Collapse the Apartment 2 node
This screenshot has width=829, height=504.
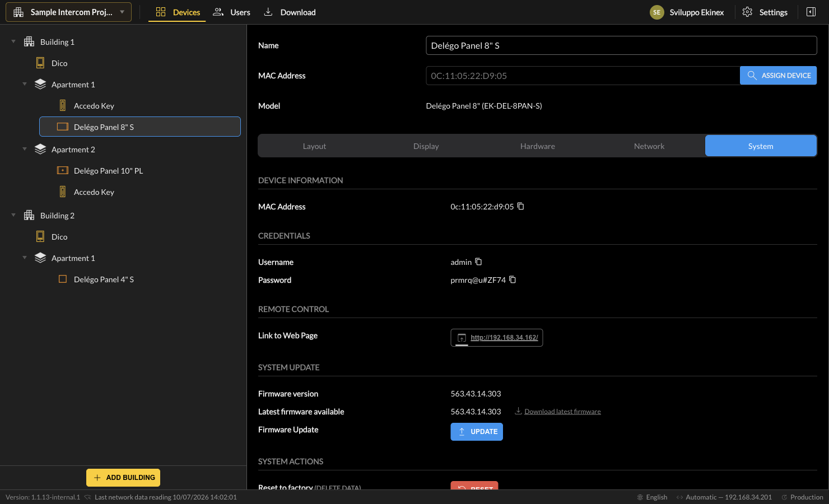(25, 149)
